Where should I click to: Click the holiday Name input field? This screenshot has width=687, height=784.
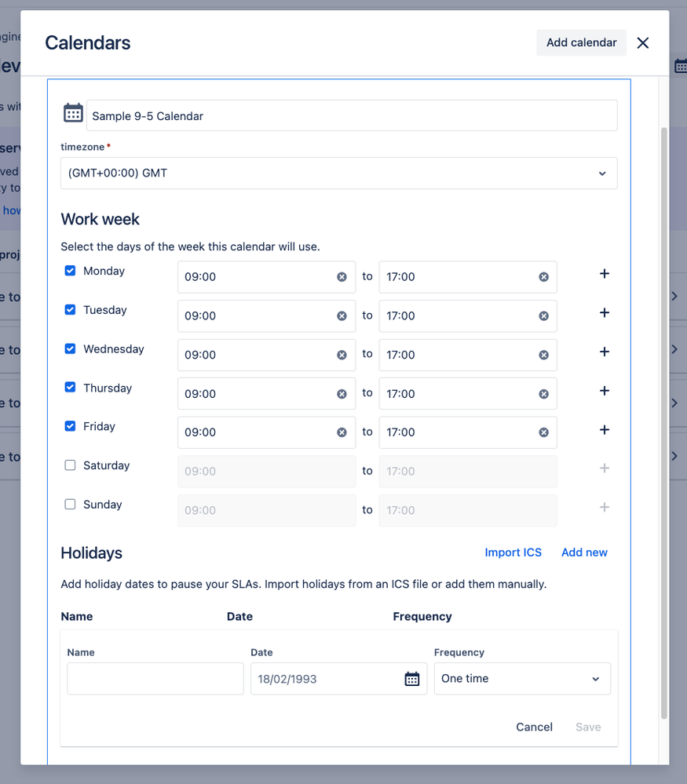tap(155, 679)
